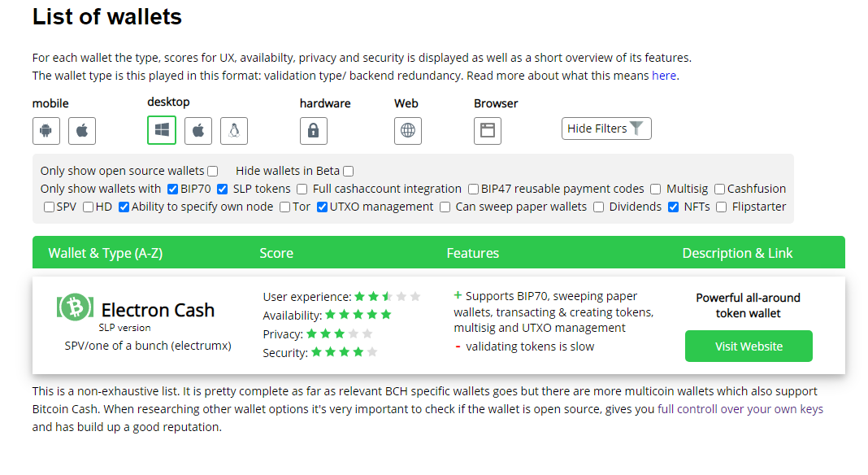Check Hide wallets in Beta
Viewport: 868px width, 475px height.
pos(348,172)
